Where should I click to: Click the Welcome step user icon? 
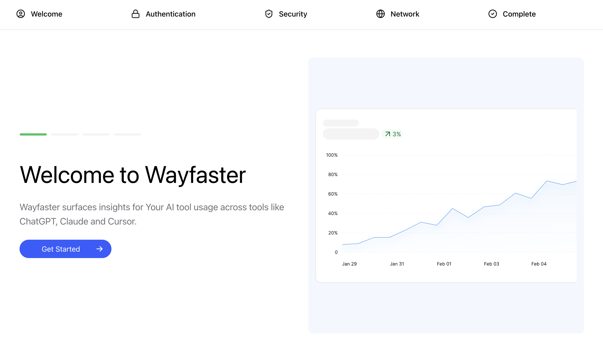(20, 14)
